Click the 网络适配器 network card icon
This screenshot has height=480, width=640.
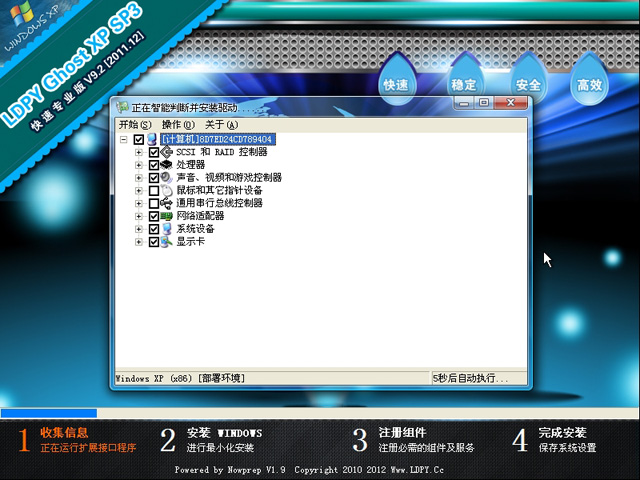166,216
